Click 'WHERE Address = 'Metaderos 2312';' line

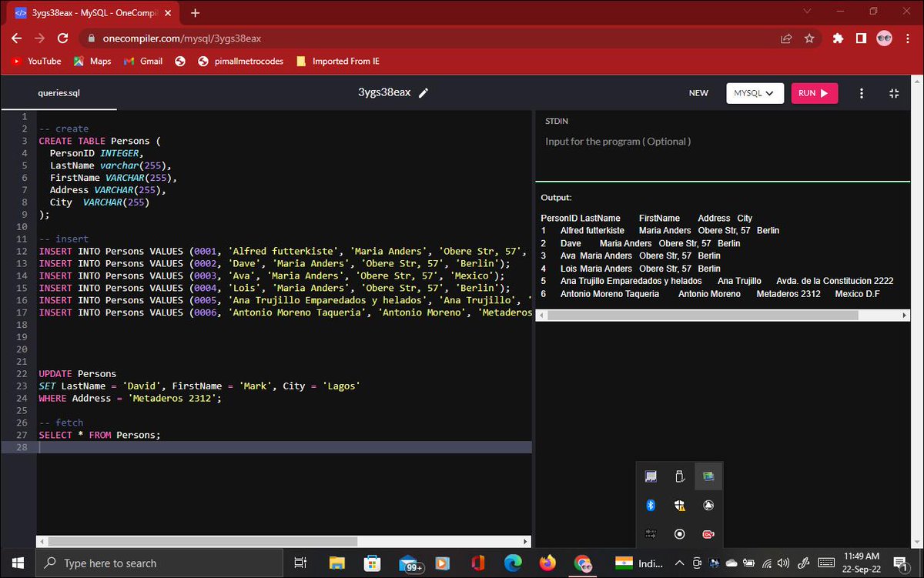tap(130, 398)
